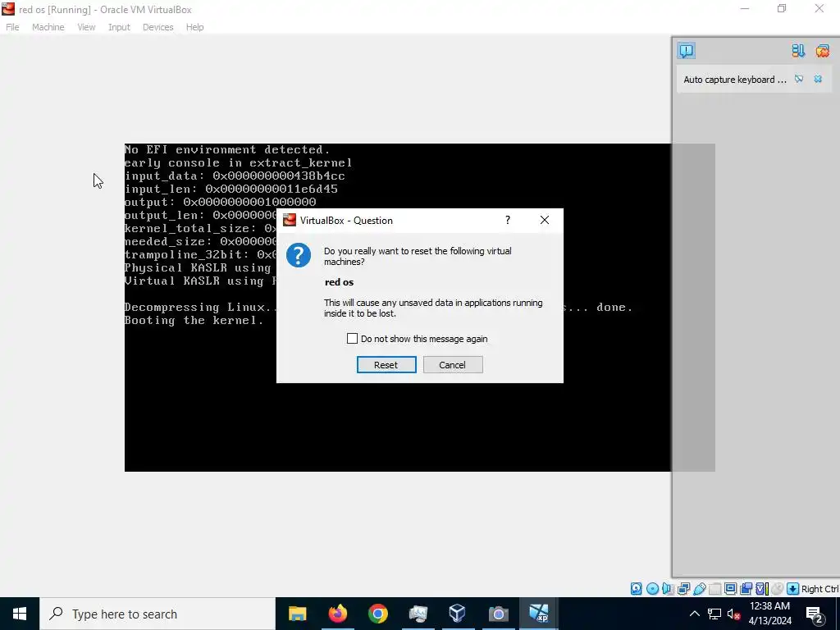The image size is (840, 630).
Task: Dismiss the 'Auto capture keyboard' notification
Action: point(818,80)
